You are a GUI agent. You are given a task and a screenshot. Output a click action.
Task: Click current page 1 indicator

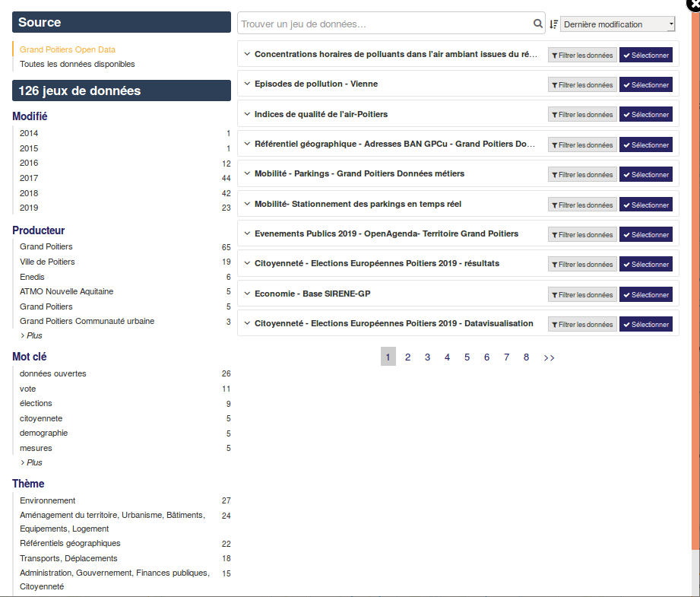point(388,357)
